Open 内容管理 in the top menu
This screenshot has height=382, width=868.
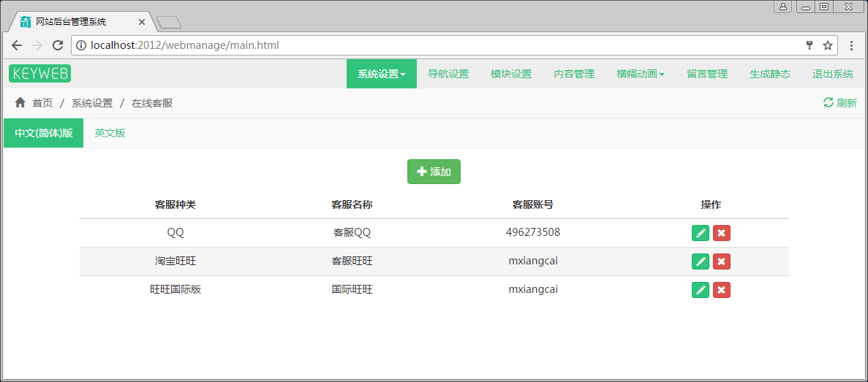[x=574, y=74]
